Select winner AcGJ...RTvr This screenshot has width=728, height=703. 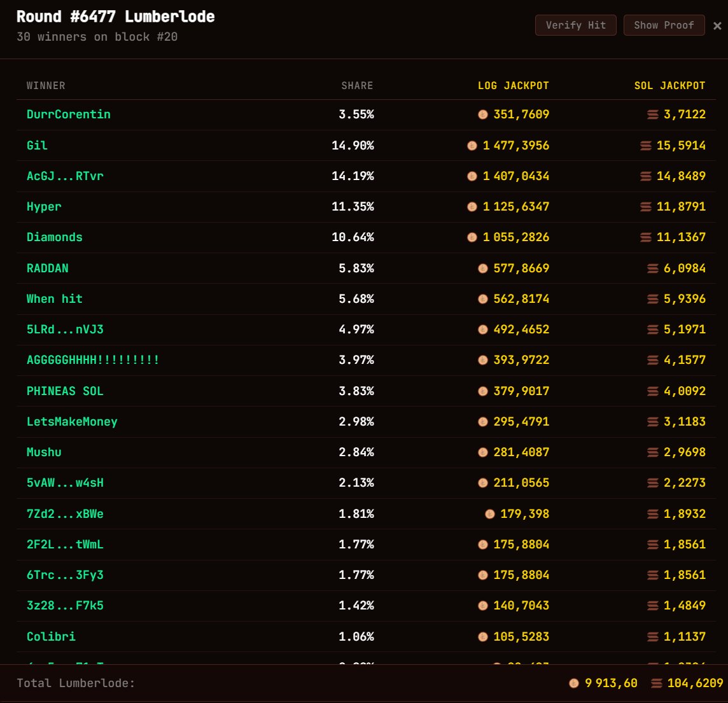[65, 176]
